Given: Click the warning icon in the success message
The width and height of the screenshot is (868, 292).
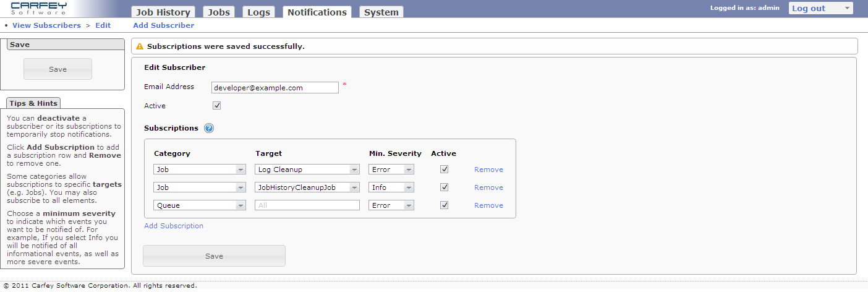Looking at the screenshot, I should point(140,46).
